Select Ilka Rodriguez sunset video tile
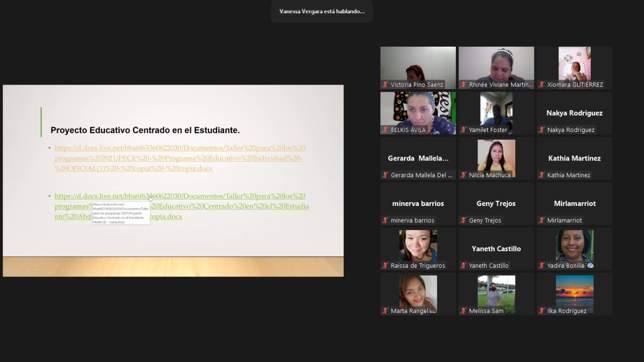Screen dimensions: 644x362 click(575, 294)
